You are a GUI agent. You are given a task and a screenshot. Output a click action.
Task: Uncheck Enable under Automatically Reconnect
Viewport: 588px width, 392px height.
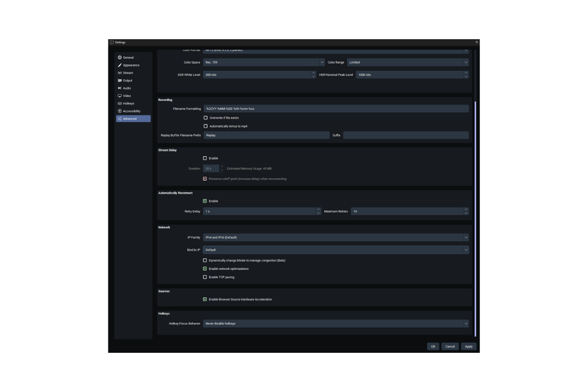205,201
